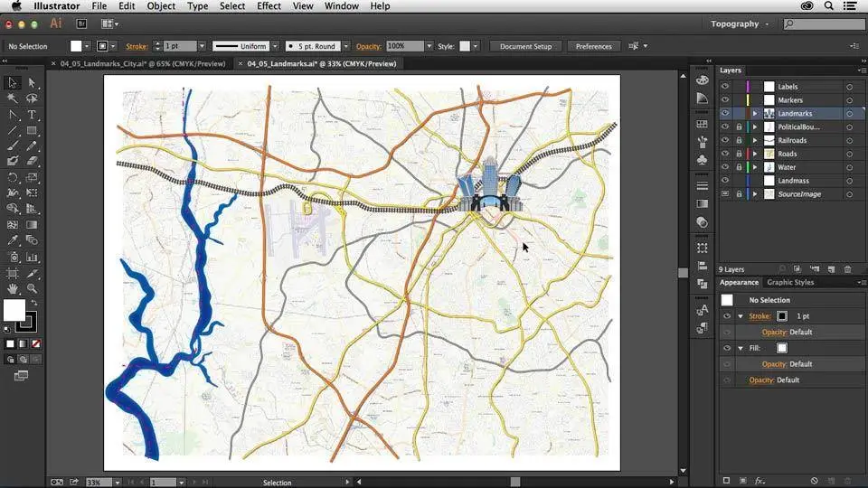This screenshot has width=868, height=488.
Task: Select the Direct Selection tool
Action: click(32, 83)
